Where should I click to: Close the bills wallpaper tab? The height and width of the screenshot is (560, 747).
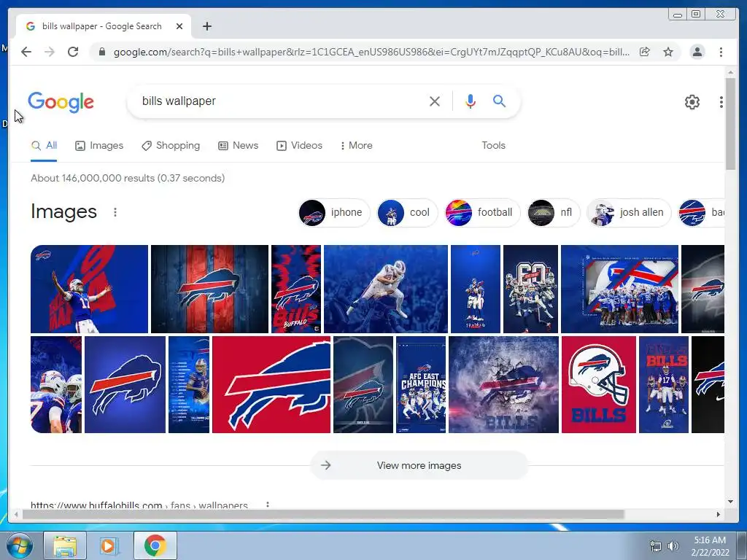click(x=179, y=26)
